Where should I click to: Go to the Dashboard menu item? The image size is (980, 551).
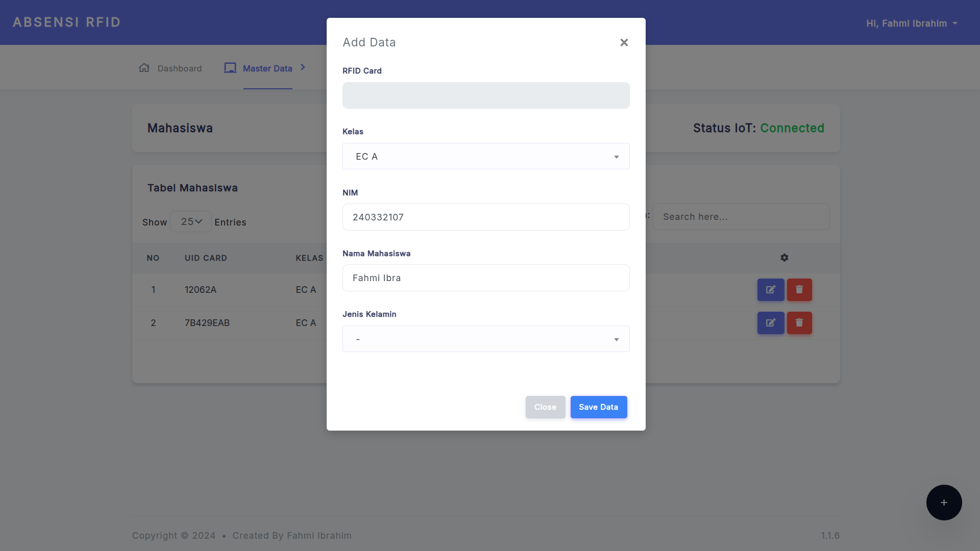tap(179, 68)
